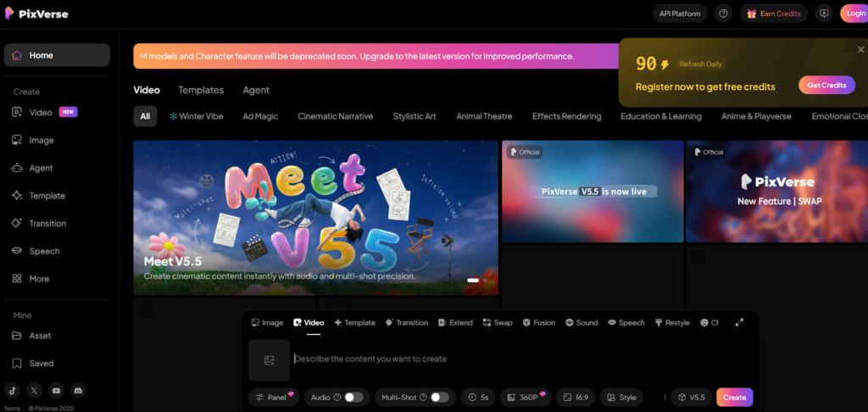This screenshot has height=412, width=868.
Task: Open the Discord community icon
Action: [78, 391]
